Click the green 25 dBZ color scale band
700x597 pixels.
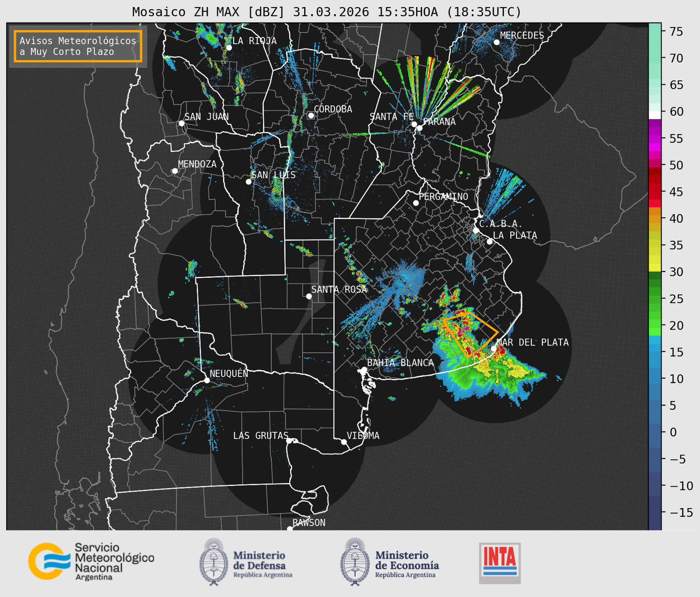coord(655,299)
